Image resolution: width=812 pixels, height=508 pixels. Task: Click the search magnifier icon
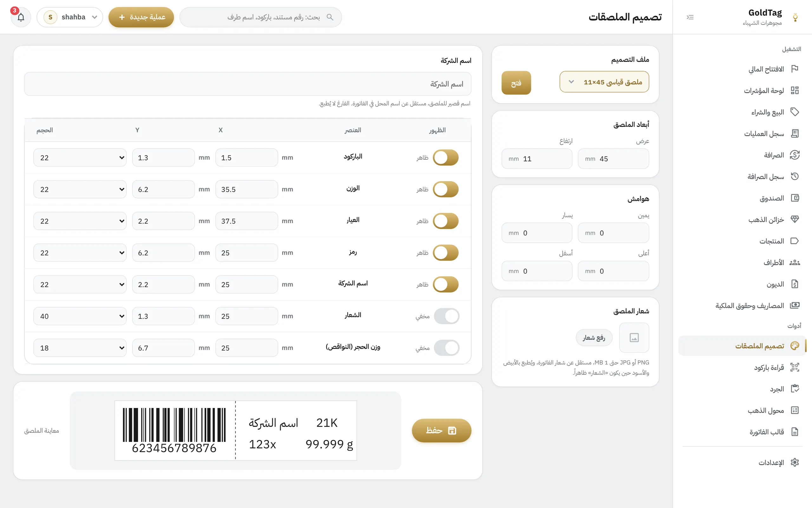tap(330, 17)
